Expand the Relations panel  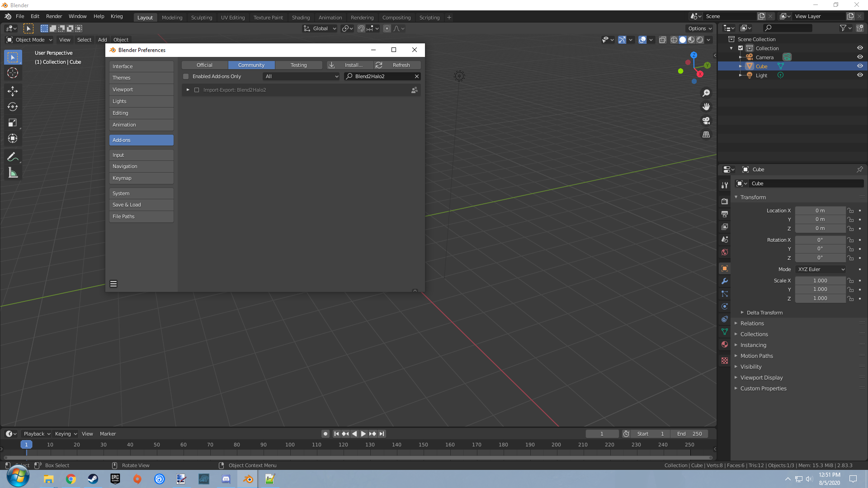(x=752, y=324)
